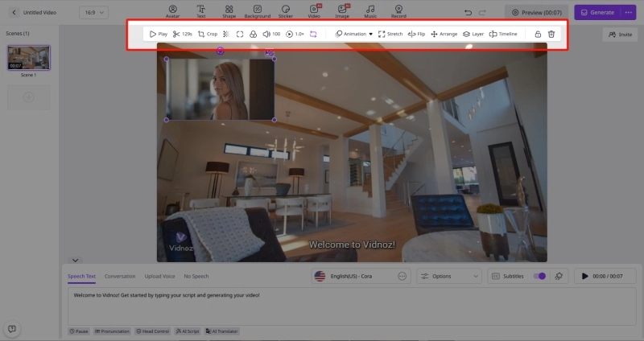Insert a Pause
Screen dimensions: 644x341
click(78, 331)
